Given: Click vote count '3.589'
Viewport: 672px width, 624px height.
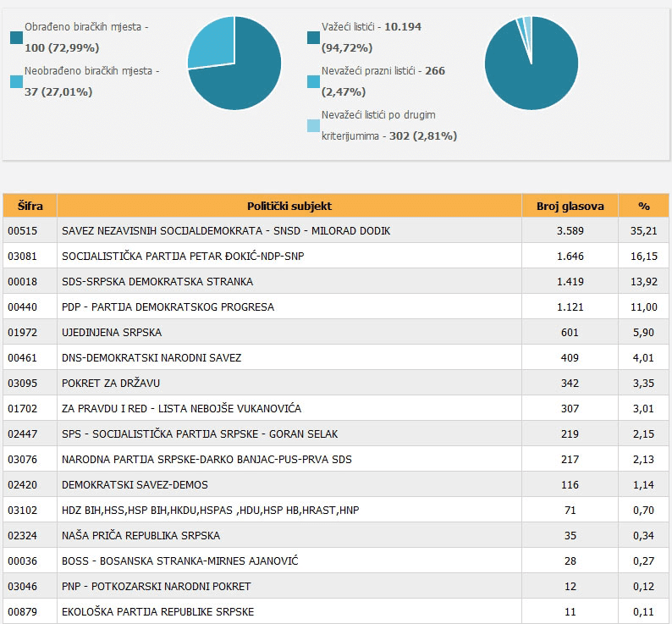Looking at the screenshot, I should pos(570,231).
